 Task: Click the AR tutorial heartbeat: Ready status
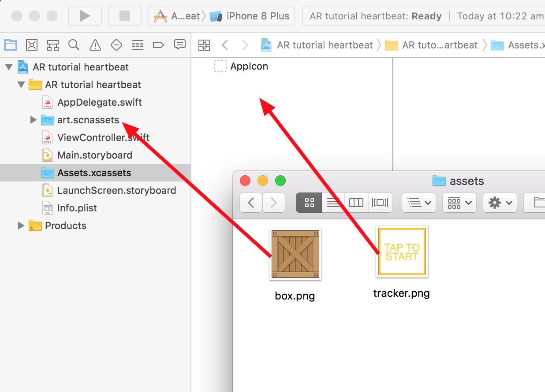click(x=376, y=16)
